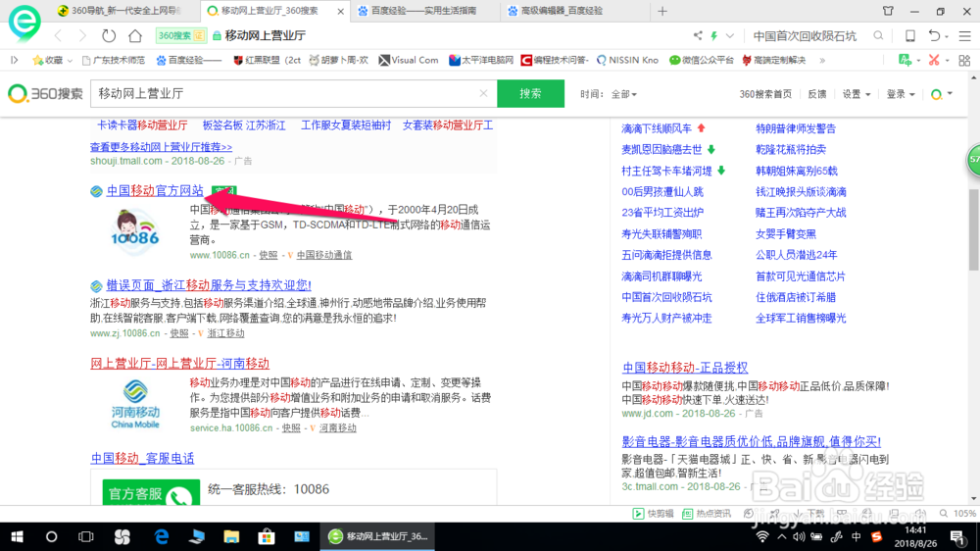Reload the page with refresh icon
This screenshot has width=980, height=551.
[x=109, y=35]
